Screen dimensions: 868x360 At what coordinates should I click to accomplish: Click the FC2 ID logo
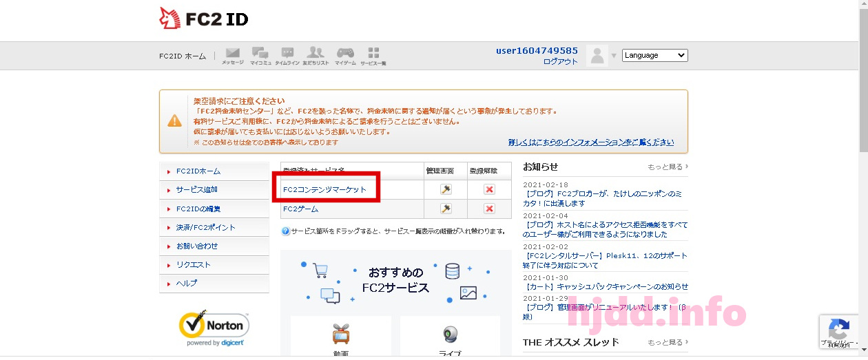pyautogui.click(x=204, y=19)
